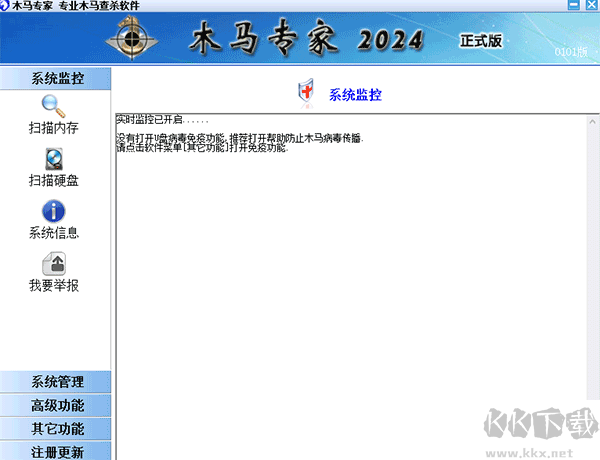Click the shield icon beside 系统监控 heading
600x460 pixels.
(306, 92)
